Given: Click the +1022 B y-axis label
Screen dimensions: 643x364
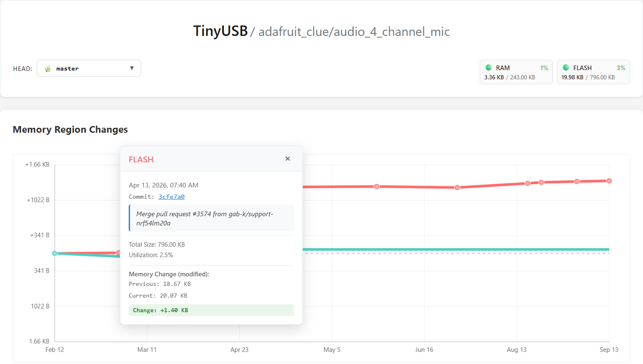Looking at the screenshot, I should [x=38, y=200].
